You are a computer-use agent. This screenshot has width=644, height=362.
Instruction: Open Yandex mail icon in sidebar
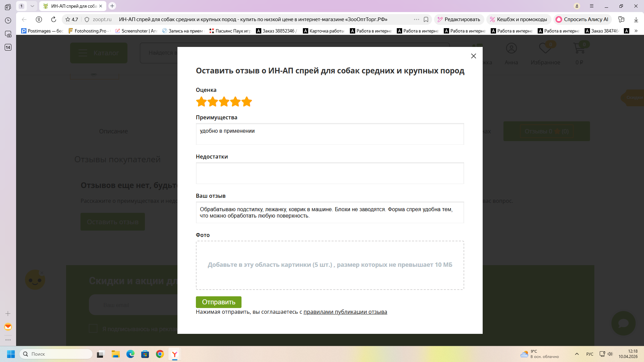pyautogui.click(x=8, y=327)
